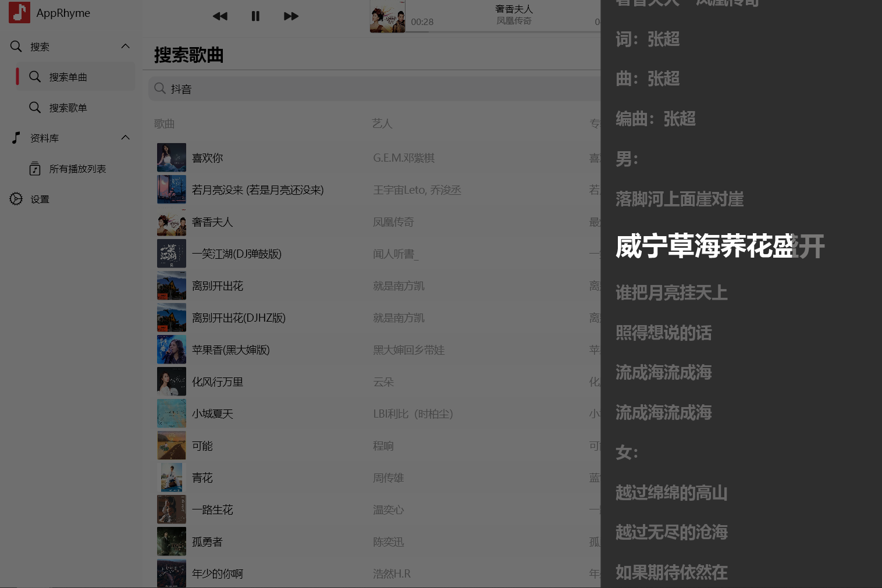
Task: Select 喜欢你 by G.E.M.邓紫棋
Action: pos(207,157)
